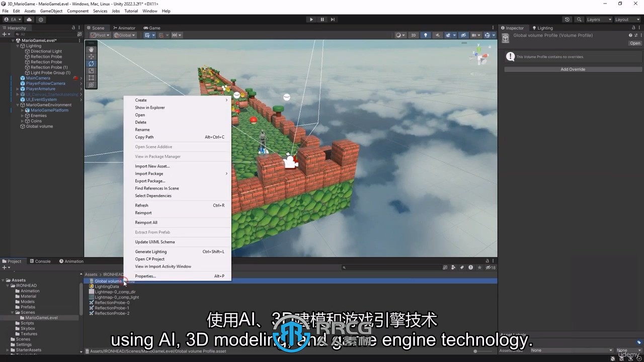The height and width of the screenshot is (362, 644).
Task: Open the Global handle rotation dropdown
Action: click(x=125, y=35)
